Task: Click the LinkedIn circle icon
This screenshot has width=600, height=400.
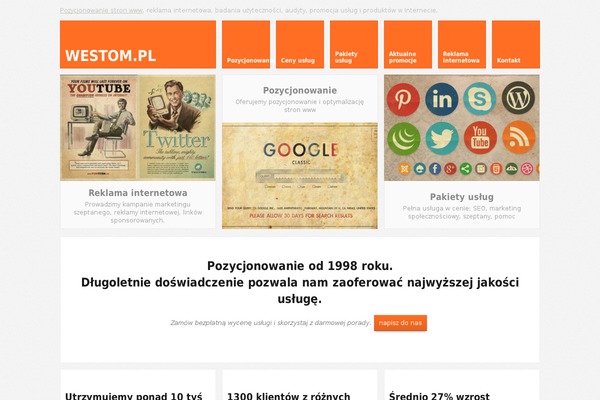Action: point(442,100)
